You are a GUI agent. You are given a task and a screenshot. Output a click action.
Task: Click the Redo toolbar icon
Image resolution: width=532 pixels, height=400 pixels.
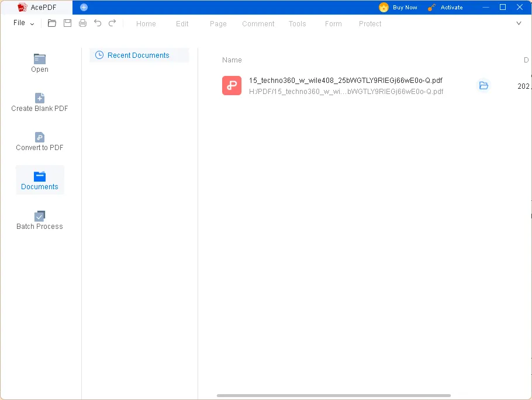point(112,23)
